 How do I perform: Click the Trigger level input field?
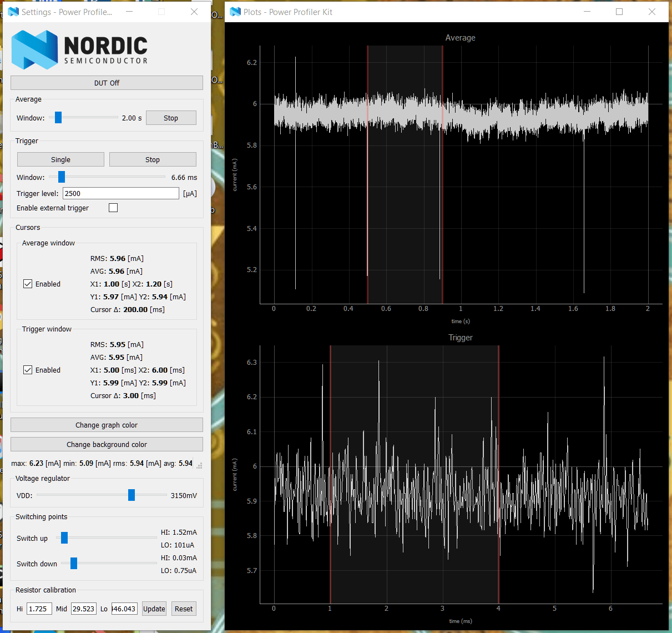[x=121, y=193]
